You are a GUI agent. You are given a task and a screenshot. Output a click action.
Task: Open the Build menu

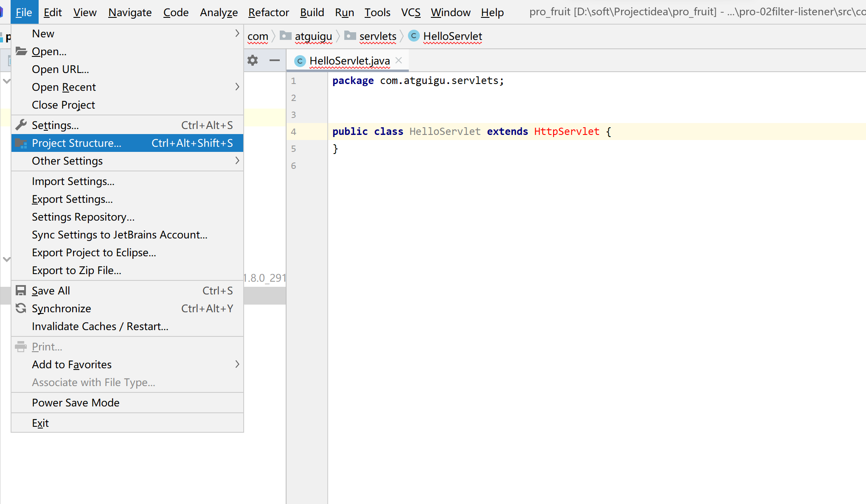pyautogui.click(x=312, y=12)
